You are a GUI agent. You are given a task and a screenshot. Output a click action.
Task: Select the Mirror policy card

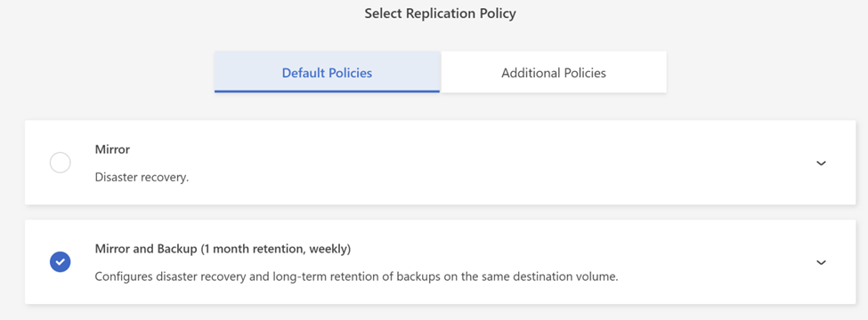440,163
